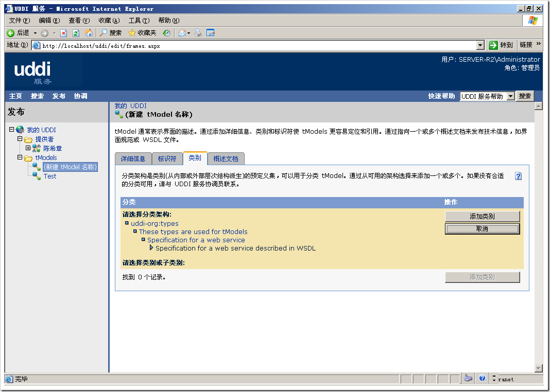550x392 pixels.
Task: Open the Back button history dropdown arrow
Action: click(35, 33)
